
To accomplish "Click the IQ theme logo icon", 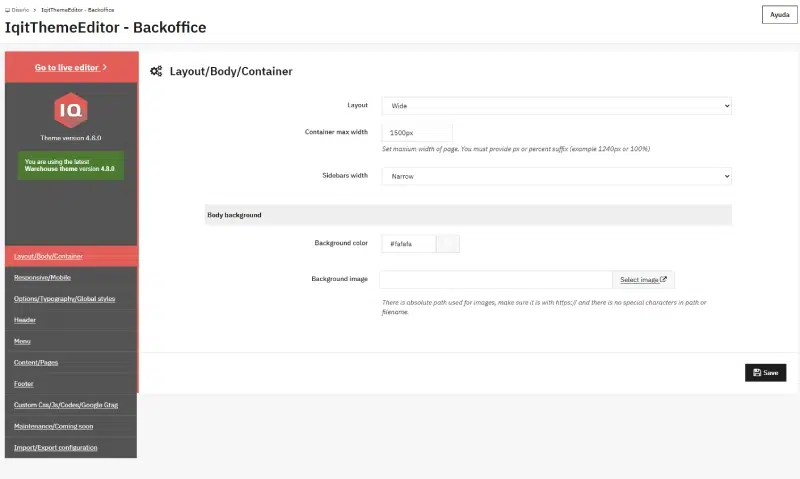I will pos(71,109).
